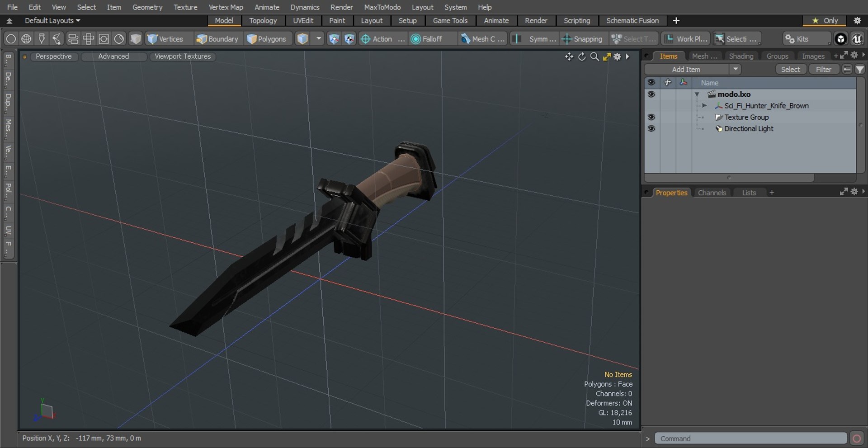Image resolution: width=868 pixels, height=448 pixels.
Task: Open the Kits panel
Action: tap(807, 39)
